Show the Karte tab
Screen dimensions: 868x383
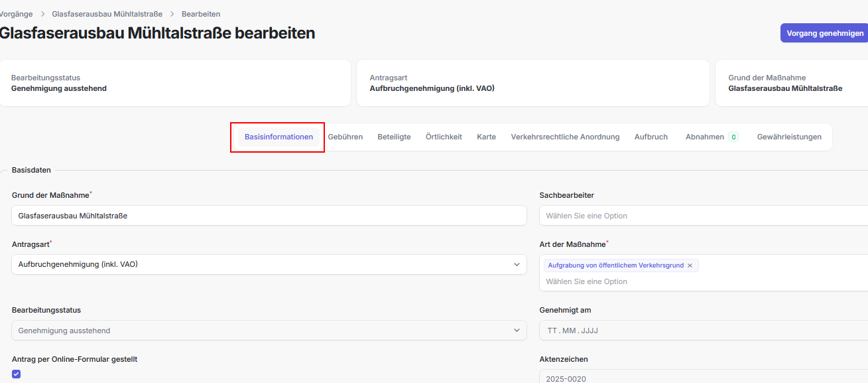(486, 137)
